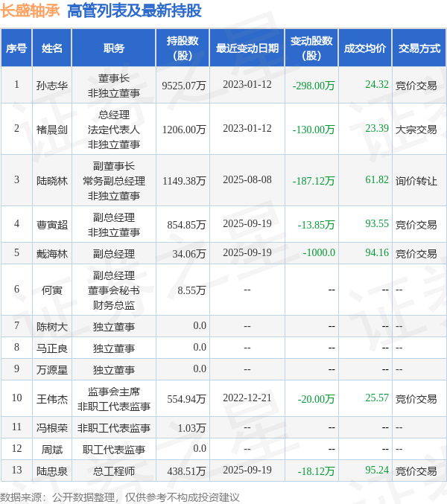Select the 职务 column header

114,48
